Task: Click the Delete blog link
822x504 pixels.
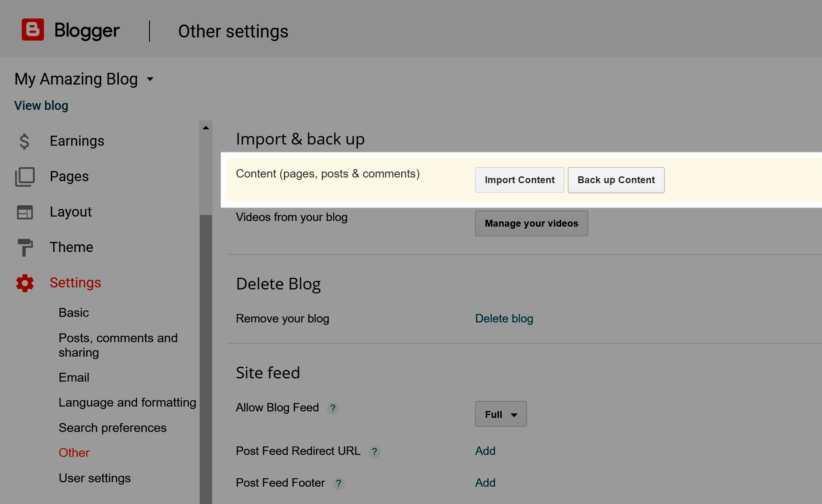Action: tap(504, 318)
